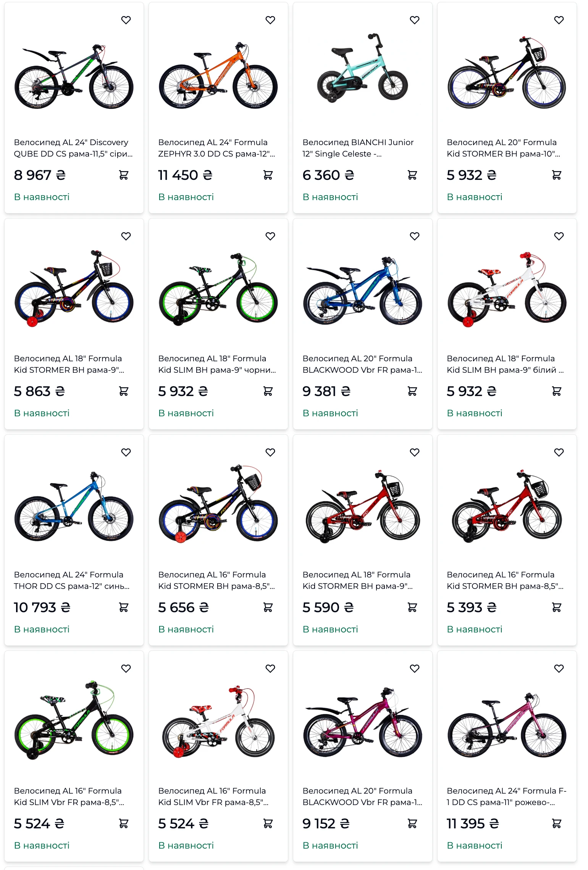This screenshot has width=588, height=870.
Task: Open BIANCHI Junior 12" Single Celeste link
Action: tap(358, 148)
